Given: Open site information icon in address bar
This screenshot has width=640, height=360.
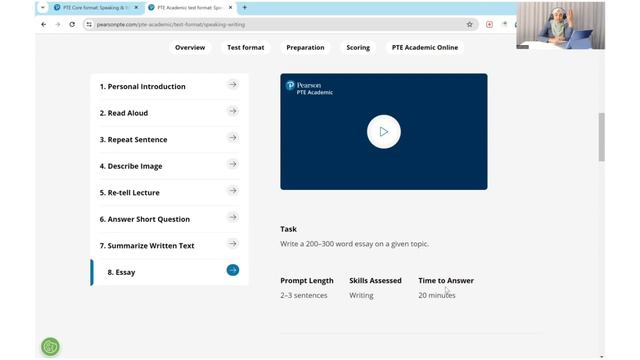Looking at the screenshot, I should 89,24.
